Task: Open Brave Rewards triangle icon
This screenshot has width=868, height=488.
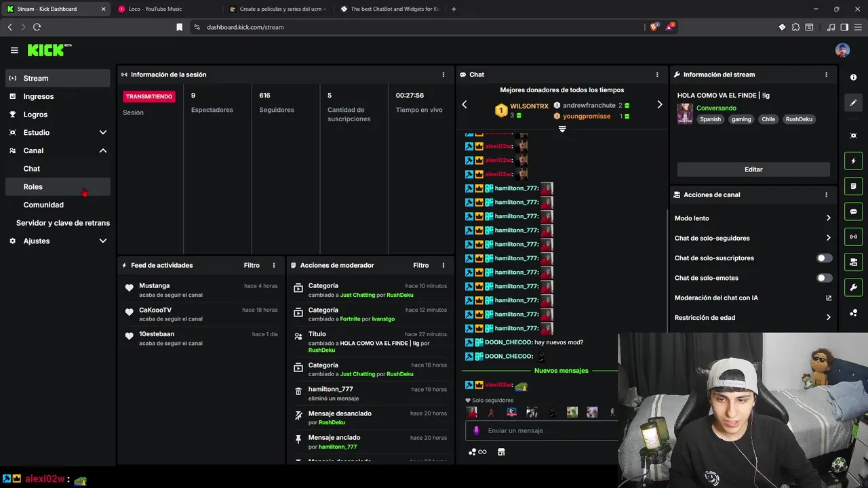Action: point(670,27)
